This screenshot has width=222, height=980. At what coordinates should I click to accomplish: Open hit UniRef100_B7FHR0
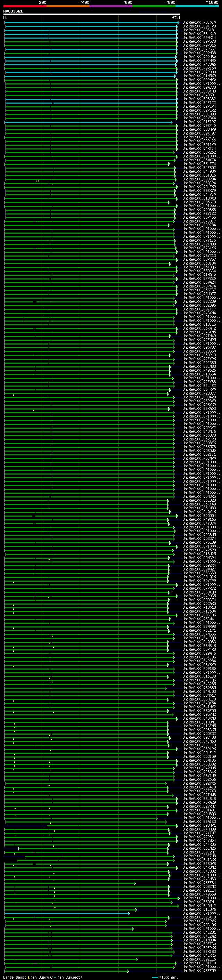199,61
